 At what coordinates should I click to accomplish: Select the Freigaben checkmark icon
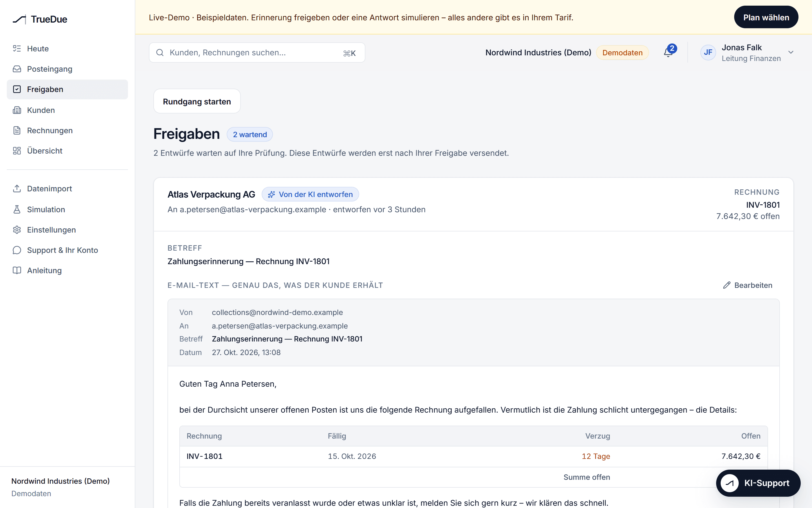tap(17, 89)
